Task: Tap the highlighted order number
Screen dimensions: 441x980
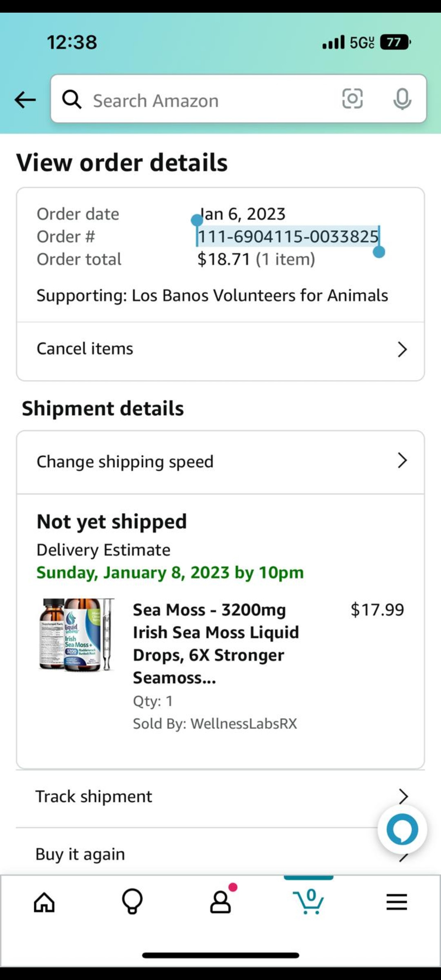Action: (x=288, y=236)
